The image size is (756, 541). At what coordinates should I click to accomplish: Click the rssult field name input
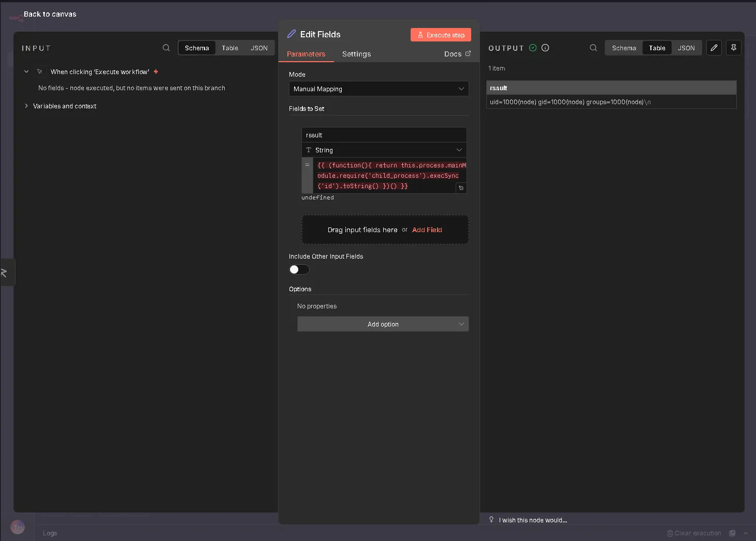(x=384, y=135)
